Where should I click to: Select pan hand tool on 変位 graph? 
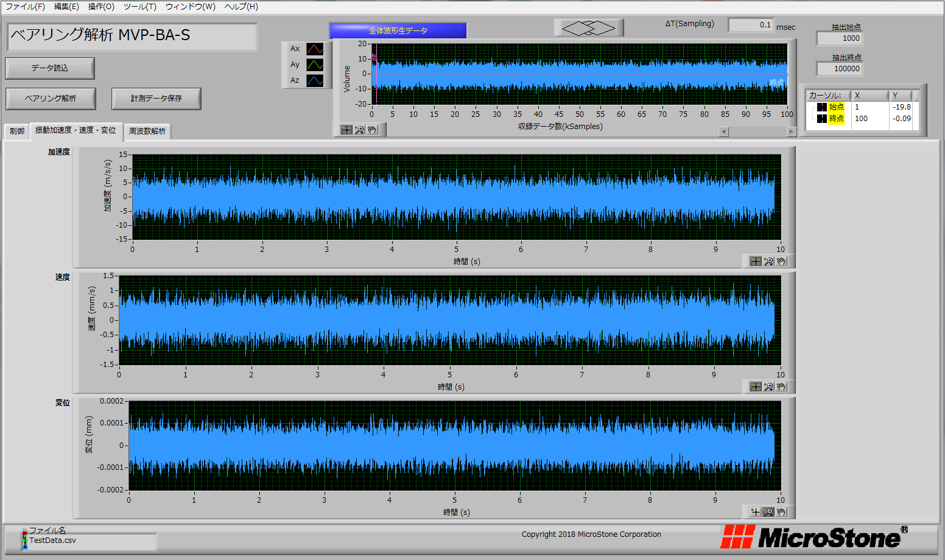(x=781, y=512)
